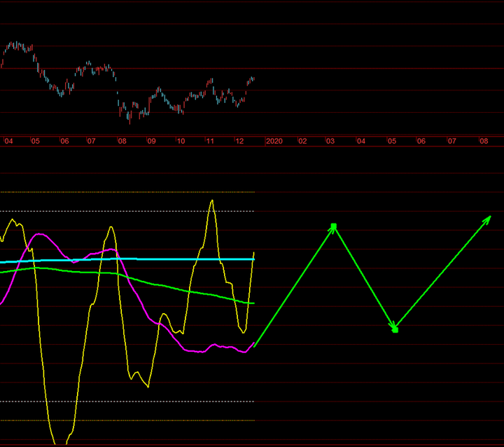
Task: Click the 10 month label on axis
Action: tap(181, 142)
